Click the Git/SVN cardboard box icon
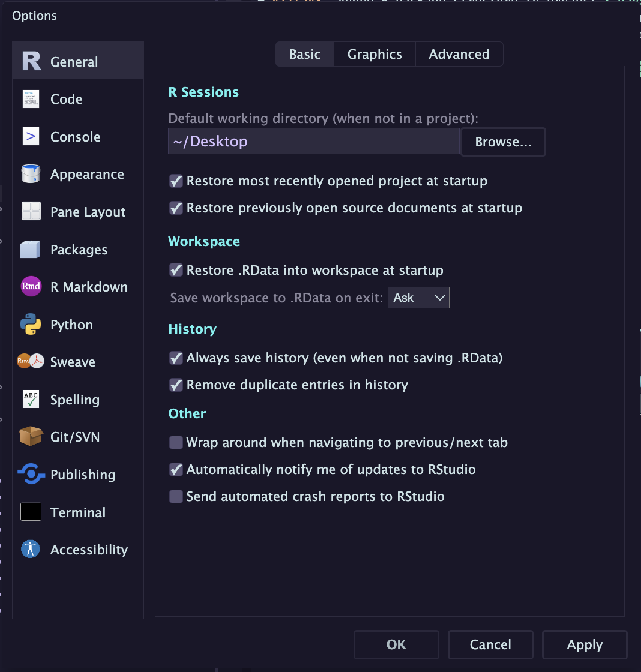The image size is (641, 672). point(31,436)
